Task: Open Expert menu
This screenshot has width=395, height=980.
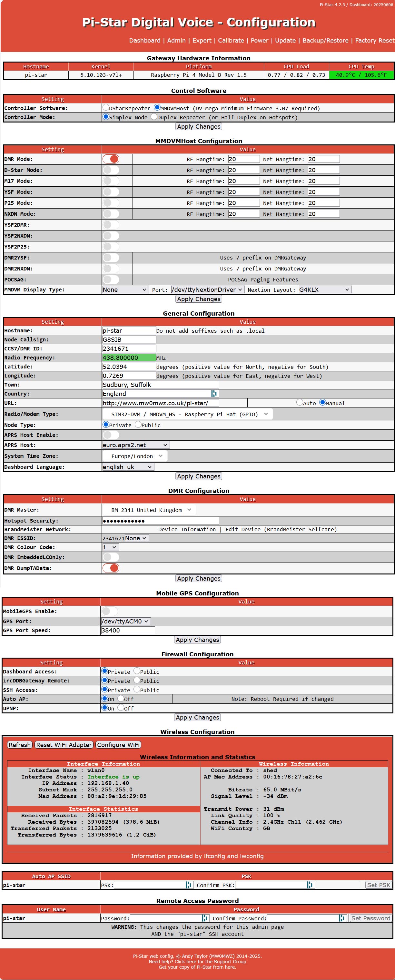Action: [x=202, y=40]
